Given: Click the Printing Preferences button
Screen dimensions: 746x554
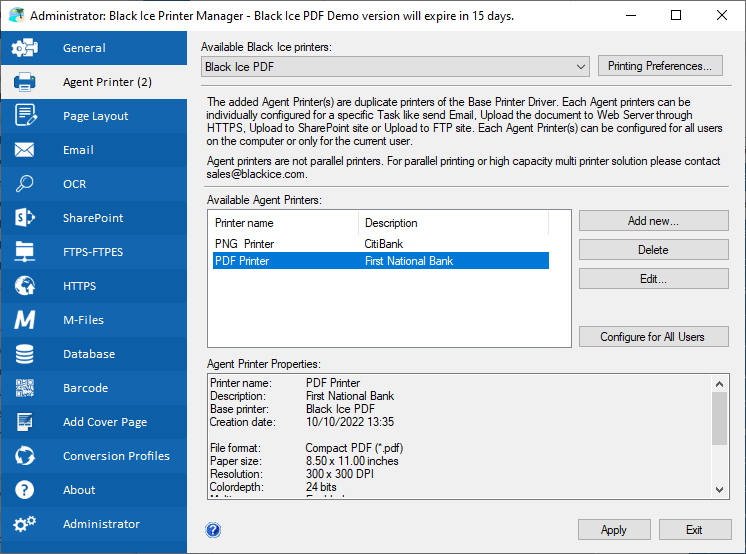Looking at the screenshot, I should (660, 66).
